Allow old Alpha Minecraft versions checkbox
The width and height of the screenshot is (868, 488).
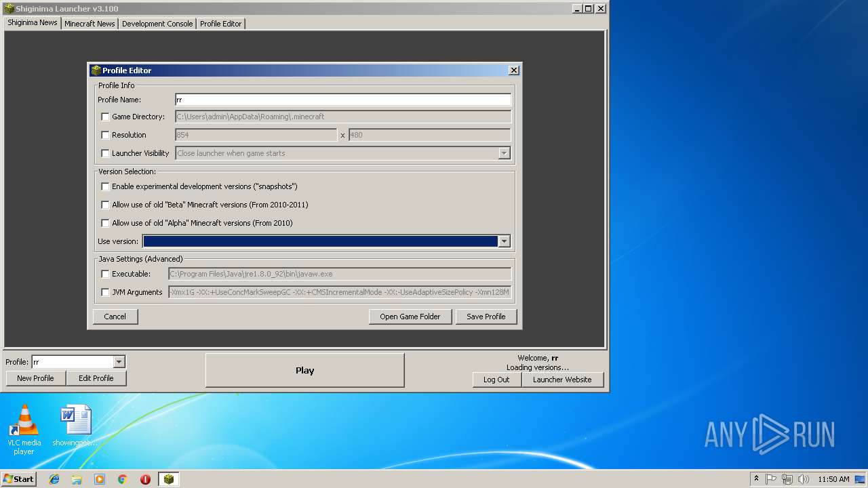(105, 223)
